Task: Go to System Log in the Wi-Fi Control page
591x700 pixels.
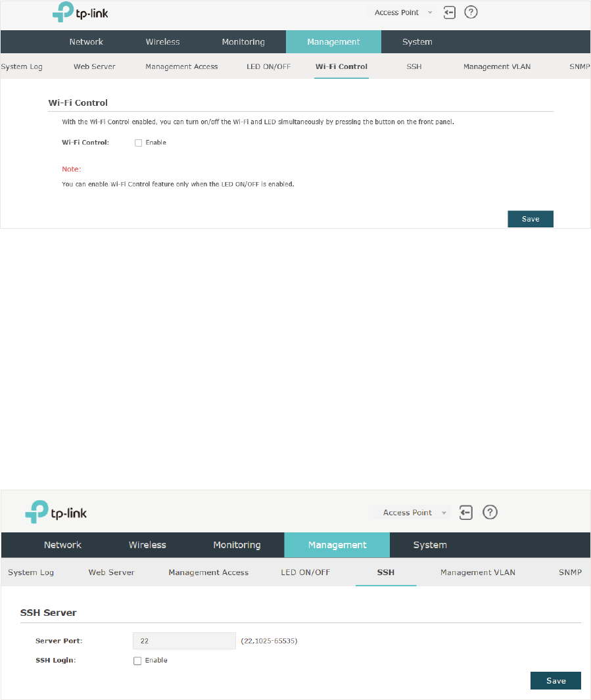Action: (x=22, y=66)
